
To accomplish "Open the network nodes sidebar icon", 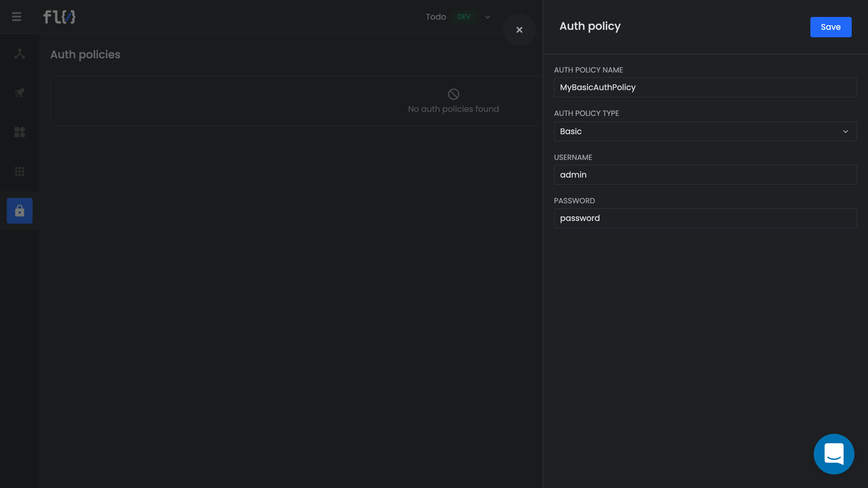I will tap(20, 54).
